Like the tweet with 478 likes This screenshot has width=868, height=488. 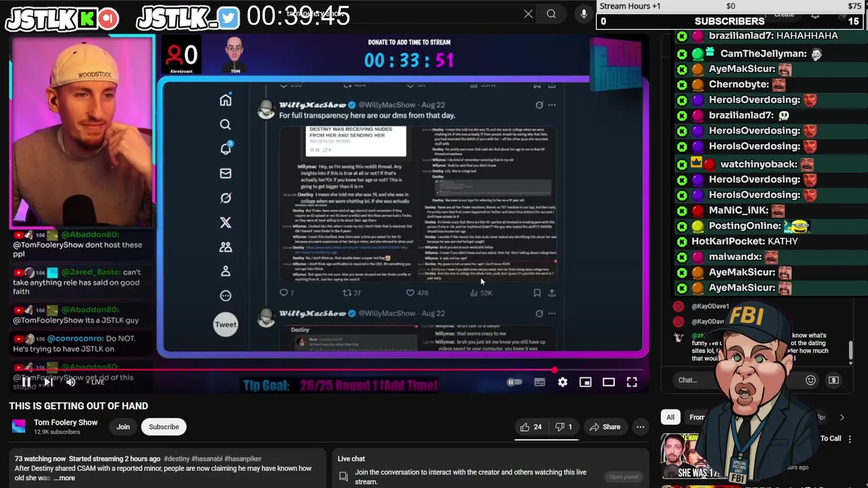[x=416, y=293]
